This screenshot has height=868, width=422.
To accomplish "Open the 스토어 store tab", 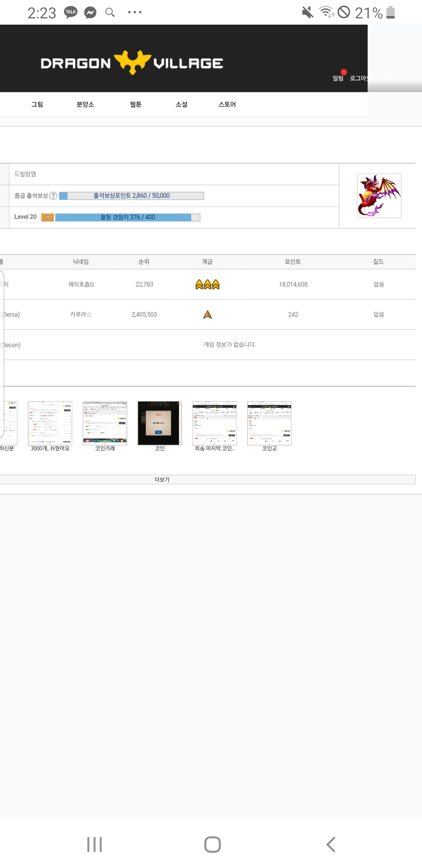I will 227,104.
